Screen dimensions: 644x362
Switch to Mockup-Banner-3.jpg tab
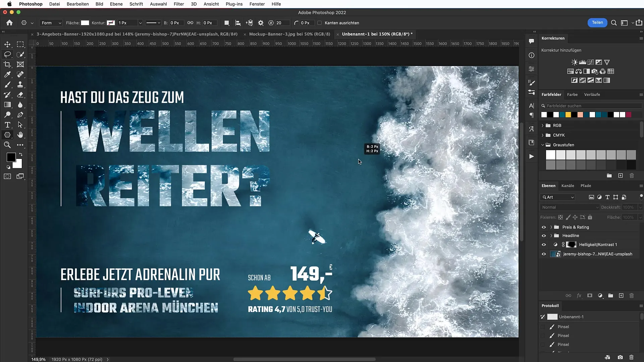[290, 34]
